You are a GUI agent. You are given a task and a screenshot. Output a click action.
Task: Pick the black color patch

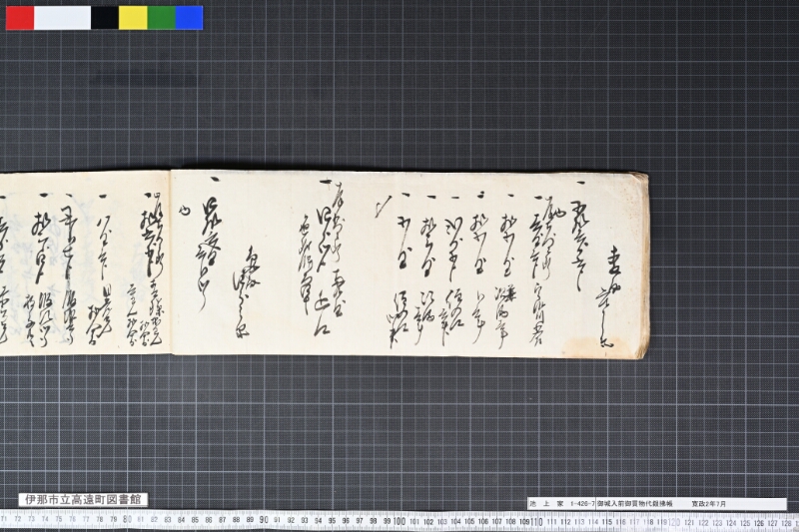[105, 18]
